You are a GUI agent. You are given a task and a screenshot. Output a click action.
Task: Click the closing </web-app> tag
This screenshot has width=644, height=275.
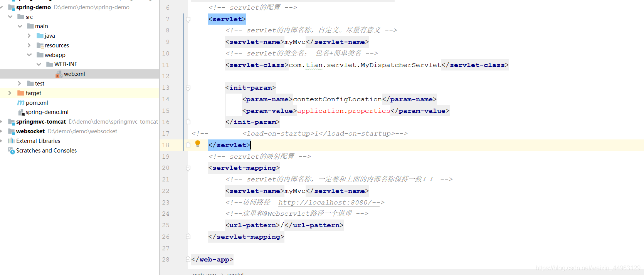(212, 260)
